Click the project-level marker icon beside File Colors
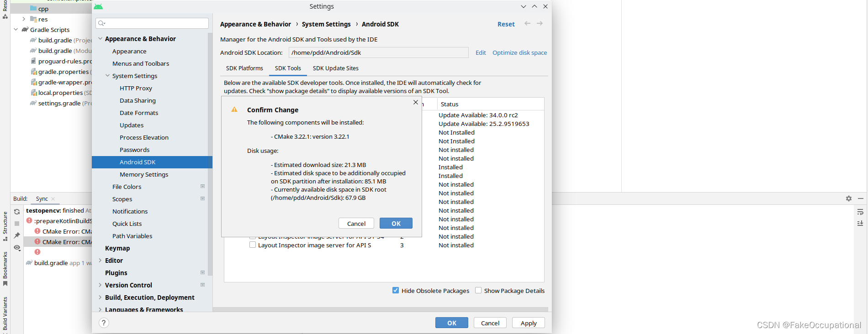Image resolution: width=868 pixels, height=334 pixels. [202, 186]
